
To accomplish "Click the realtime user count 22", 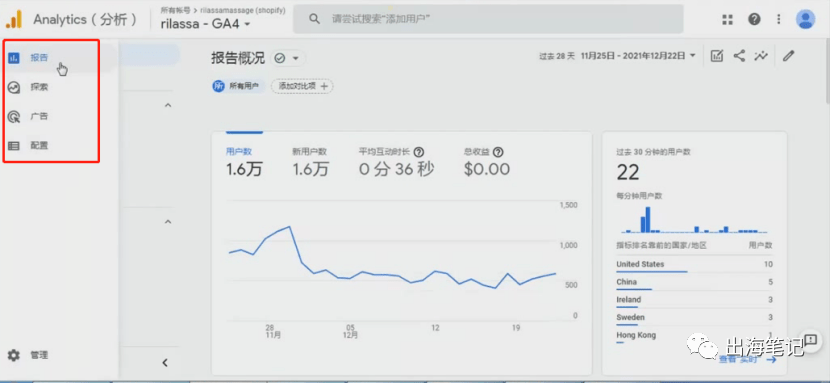I will click(x=628, y=173).
